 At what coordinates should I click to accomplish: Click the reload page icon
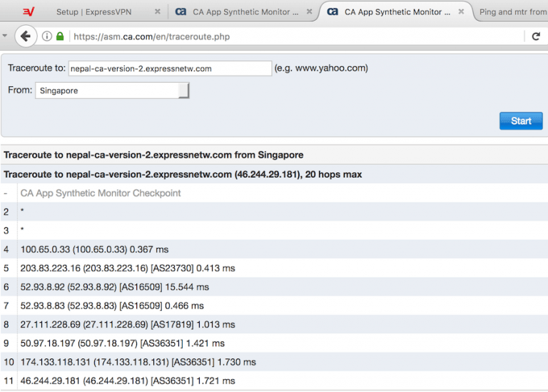(x=536, y=36)
